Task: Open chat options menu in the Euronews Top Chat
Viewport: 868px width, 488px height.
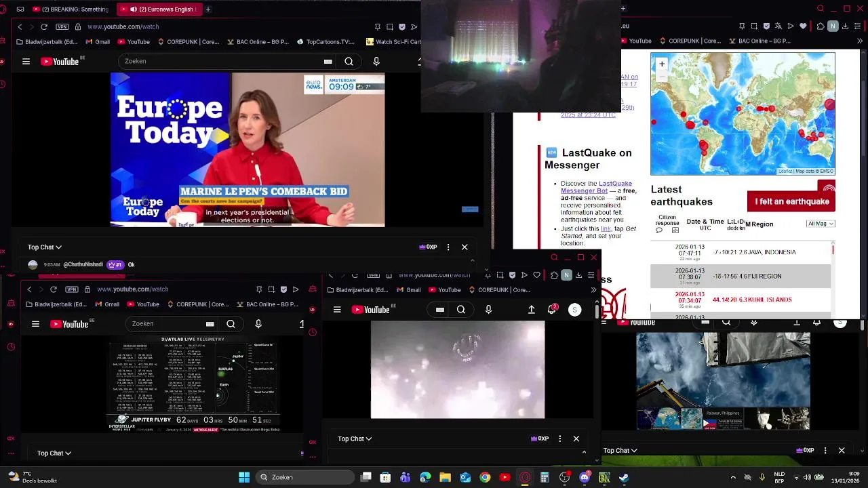Action: click(448, 247)
